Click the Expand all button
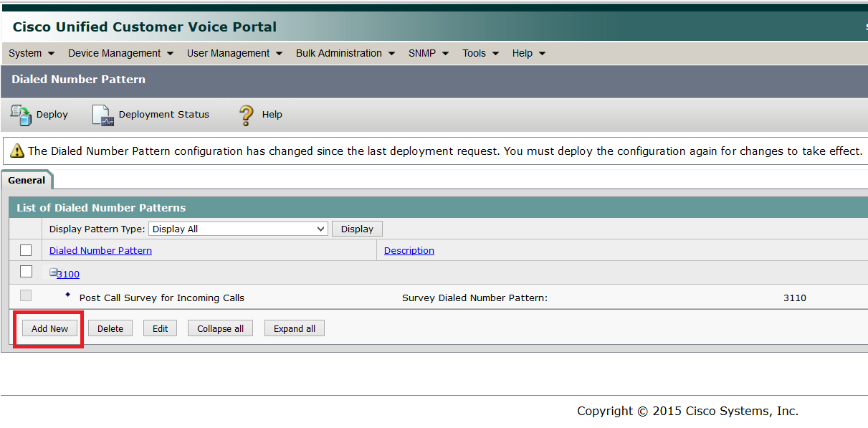 tap(294, 328)
